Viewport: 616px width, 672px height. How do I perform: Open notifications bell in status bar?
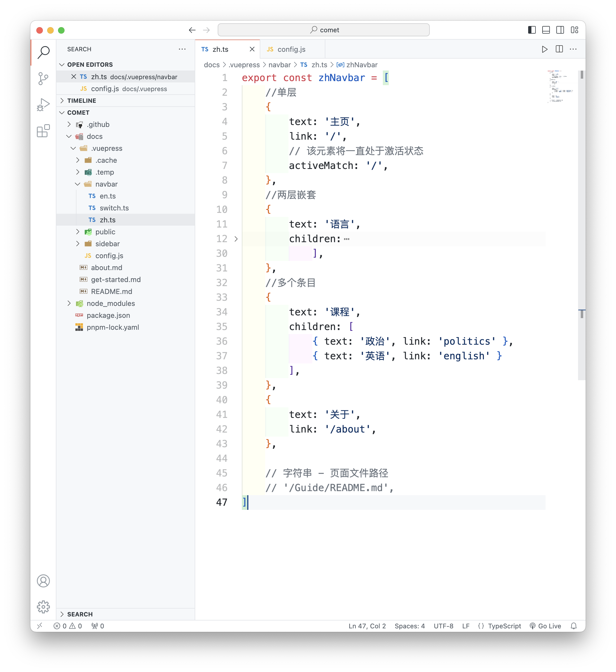pos(573,626)
